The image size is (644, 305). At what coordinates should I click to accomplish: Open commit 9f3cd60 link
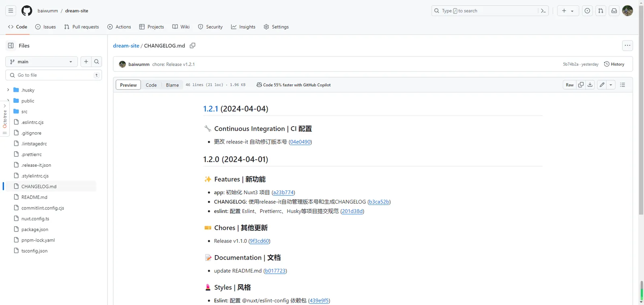(x=259, y=241)
